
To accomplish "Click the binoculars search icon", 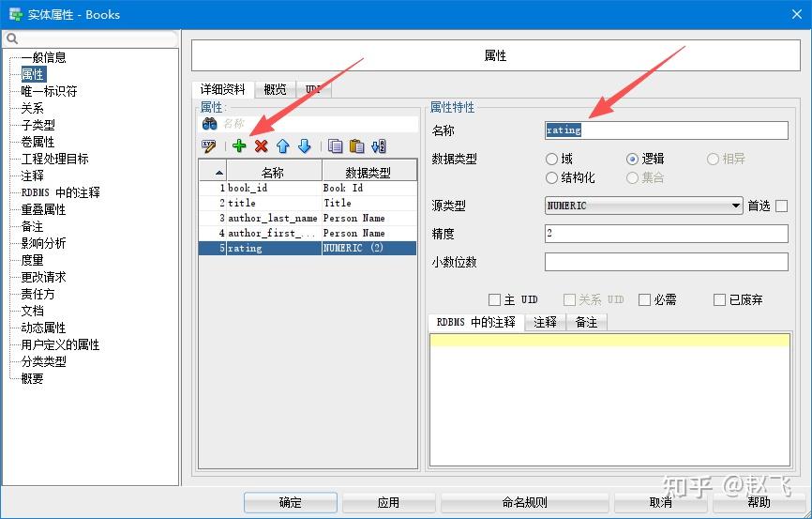I will click(x=209, y=123).
